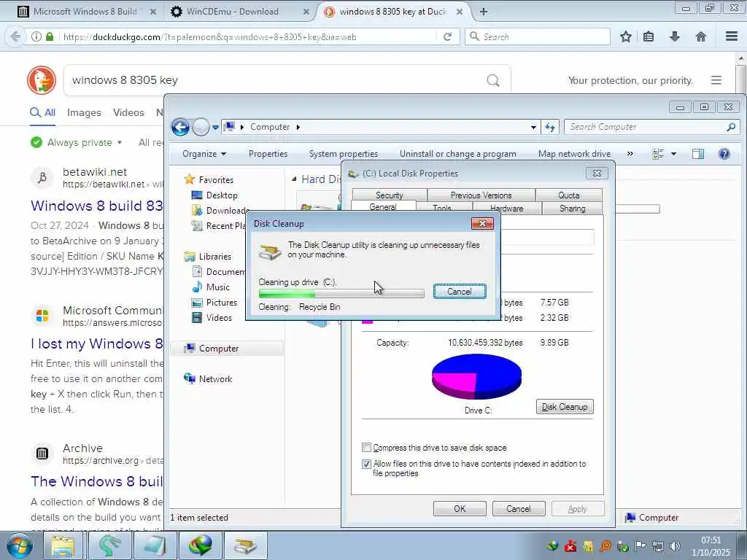The height and width of the screenshot is (560, 747).
Task: Bookmark this page with the star icon
Action: [625, 36]
